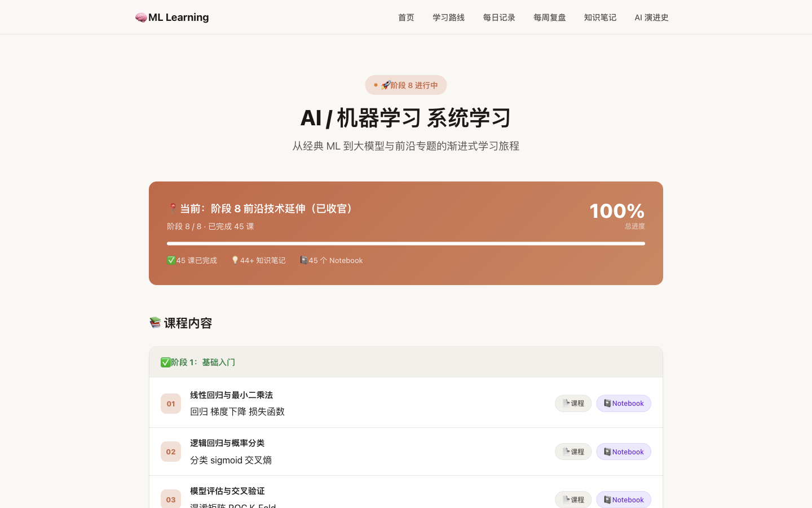812x508 pixels.
Task: Open AI 演进史 nav link
Action: click(x=651, y=17)
